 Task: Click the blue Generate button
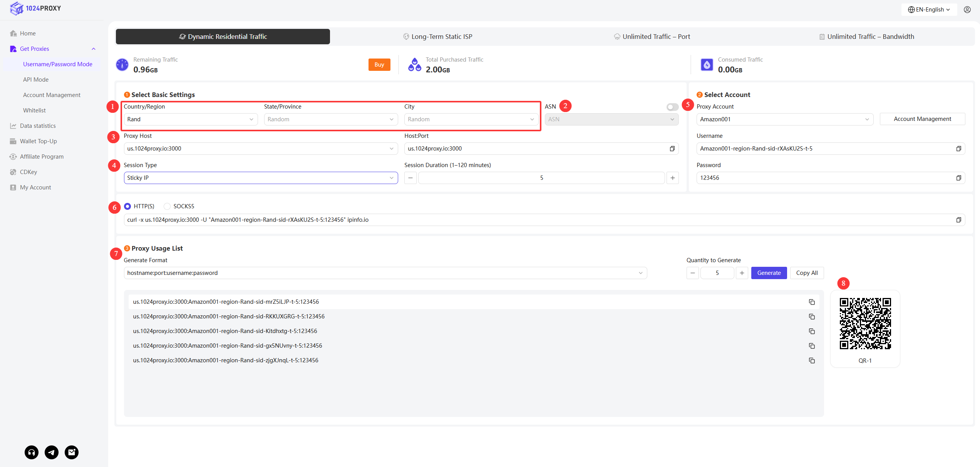pos(769,273)
